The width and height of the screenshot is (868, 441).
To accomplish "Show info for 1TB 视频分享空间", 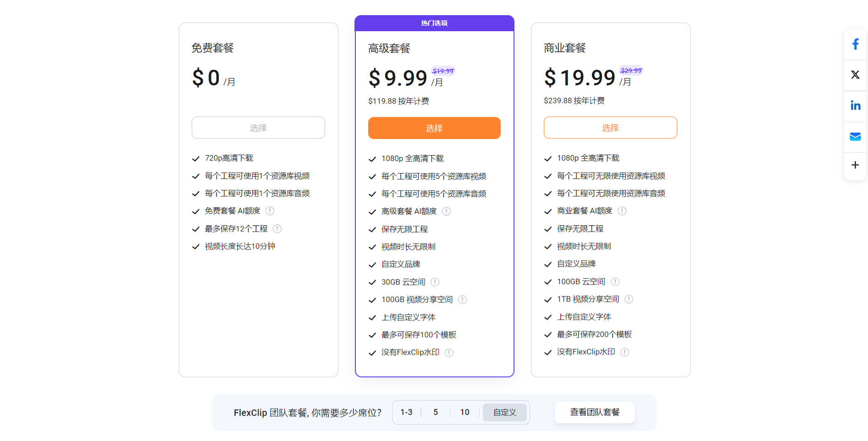I will (x=629, y=299).
